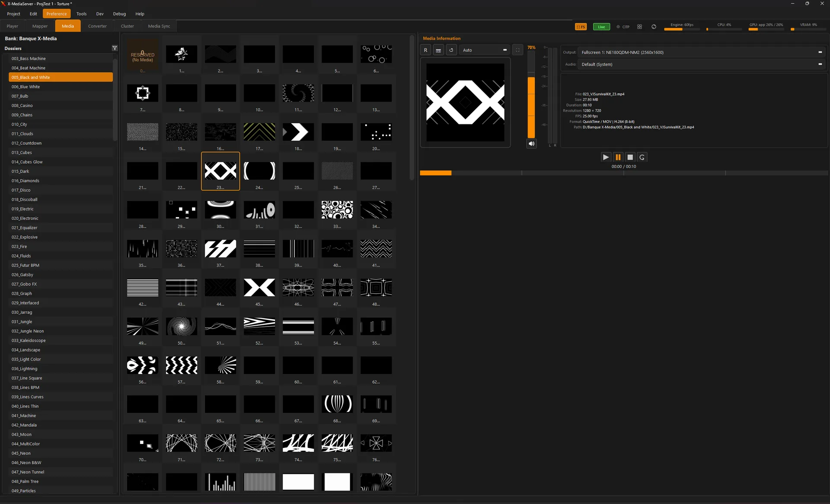The image size is (830, 504).
Task: Select media thumbnail 24 with parentheses shape
Action: (259, 171)
